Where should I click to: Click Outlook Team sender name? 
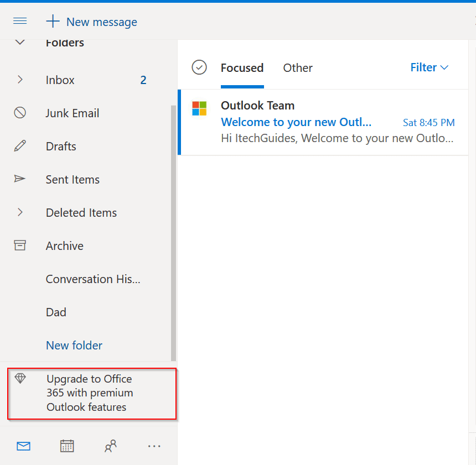point(257,106)
